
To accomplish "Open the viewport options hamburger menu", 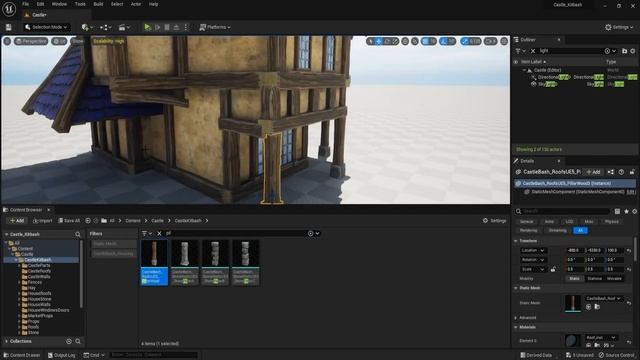I will pyautogui.click(x=7, y=41).
